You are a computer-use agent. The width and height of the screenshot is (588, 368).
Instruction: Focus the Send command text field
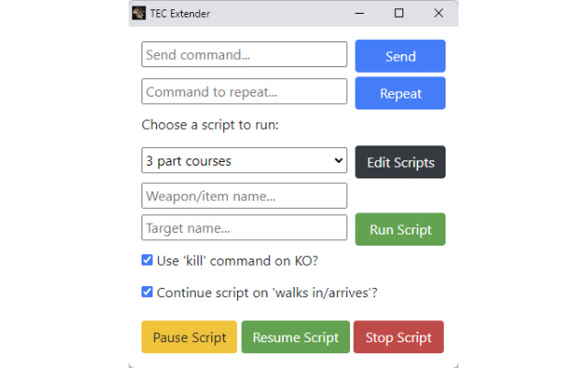click(244, 55)
